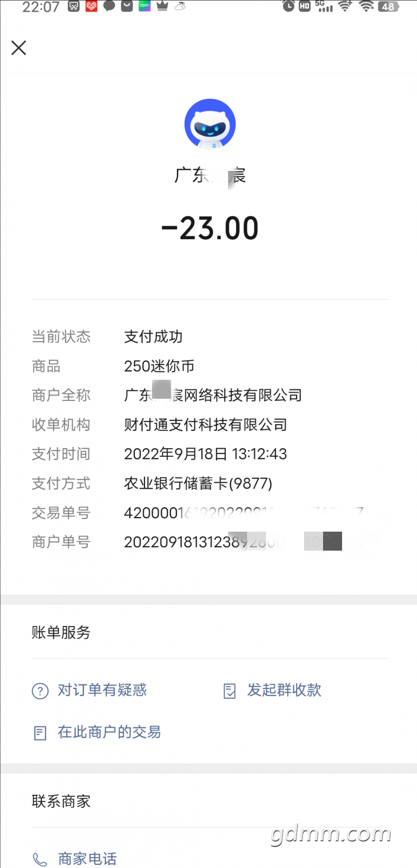The width and height of the screenshot is (417, 868).
Task: Close the payment detail page
Action: pyautogui.click(x=19, y=48)
